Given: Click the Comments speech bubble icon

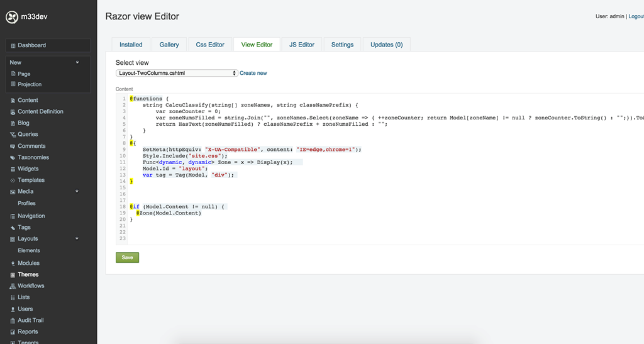Looking at the screenshot, I should 13,146.
